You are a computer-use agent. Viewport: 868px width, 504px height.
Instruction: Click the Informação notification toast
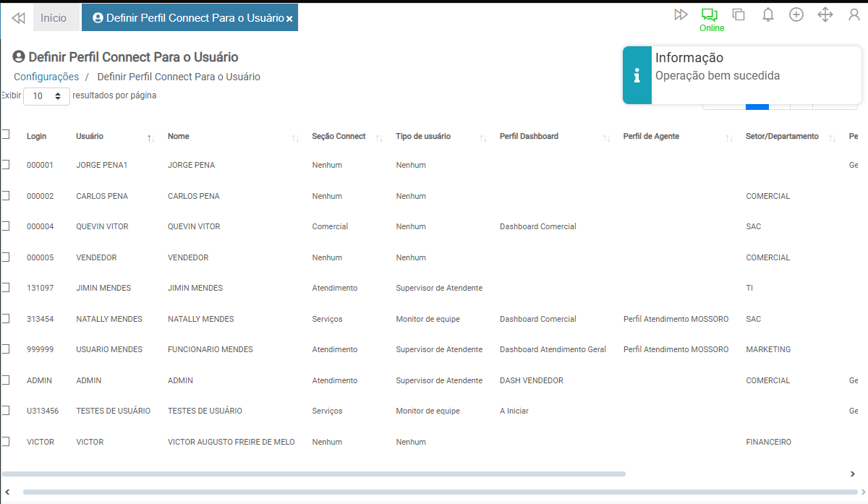(x=741, y=76)
